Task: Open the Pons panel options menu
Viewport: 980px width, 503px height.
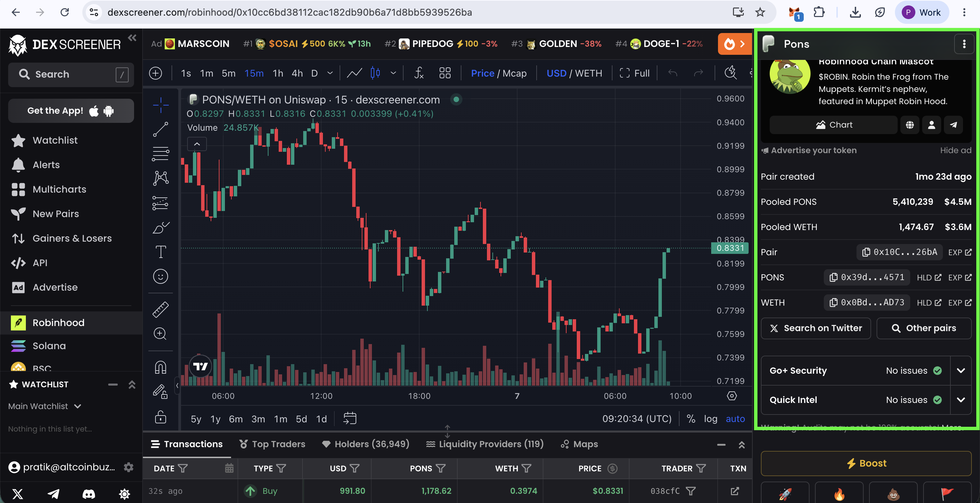Action: 964,44
